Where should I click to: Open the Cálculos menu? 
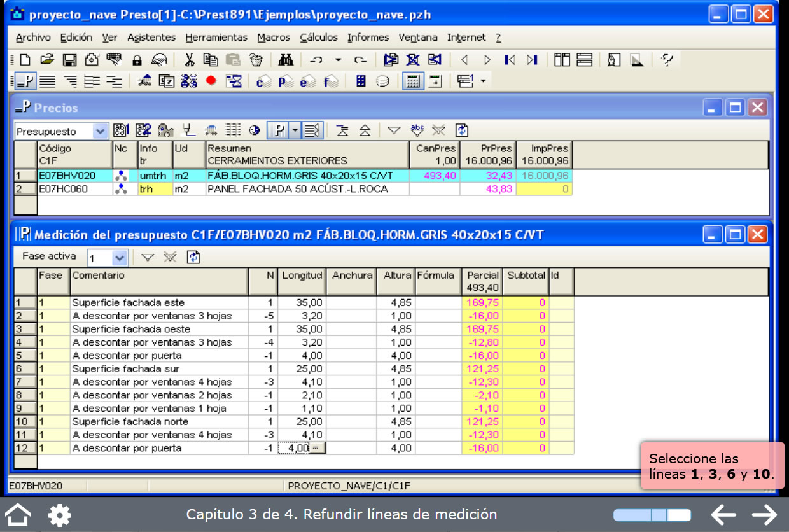pyautogui.click(x=319, y=38)
